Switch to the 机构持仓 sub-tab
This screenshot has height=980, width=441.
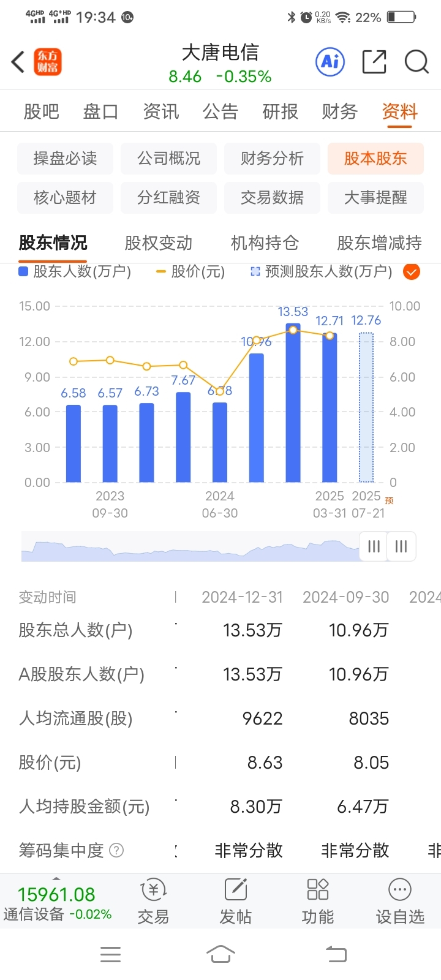tap(265, 243)
